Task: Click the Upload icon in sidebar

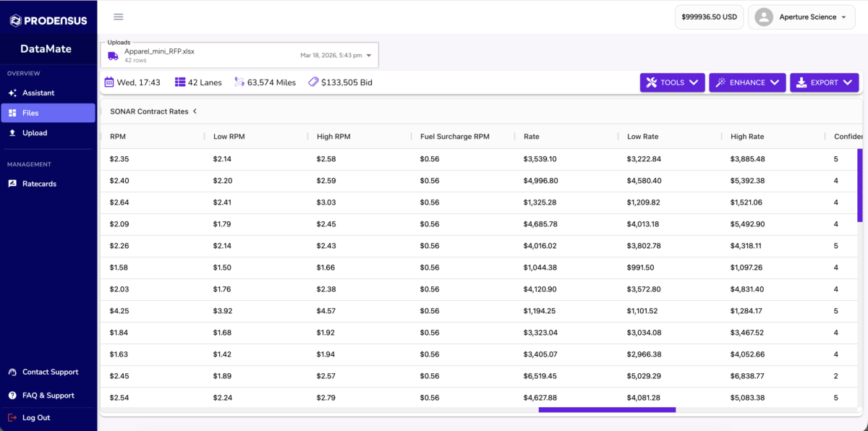Action: 12,133
